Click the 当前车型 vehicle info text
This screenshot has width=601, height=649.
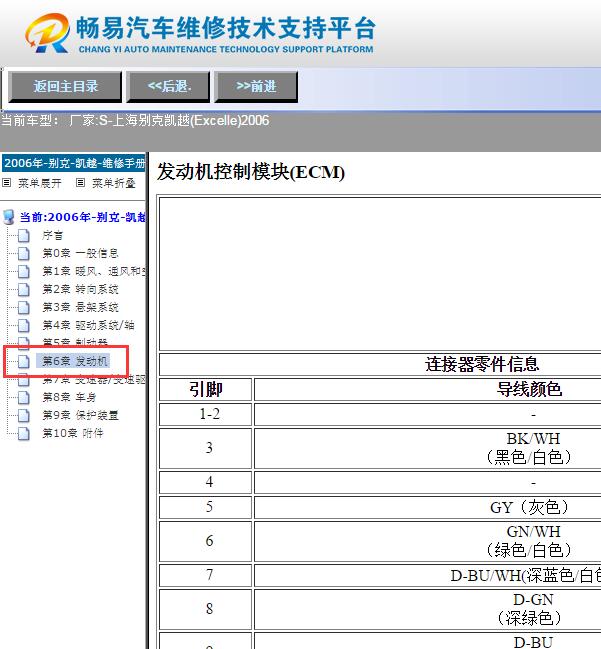(135, 120)
